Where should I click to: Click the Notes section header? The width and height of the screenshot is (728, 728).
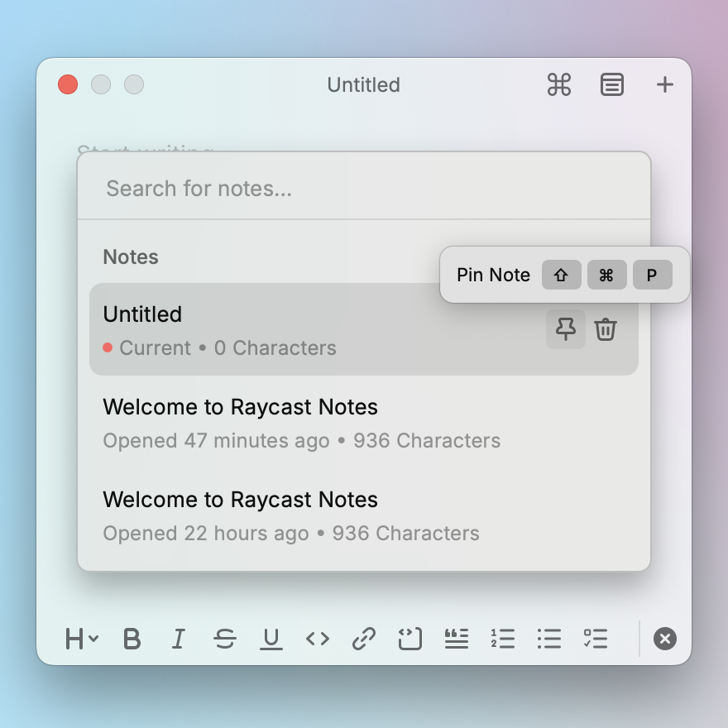131,256
